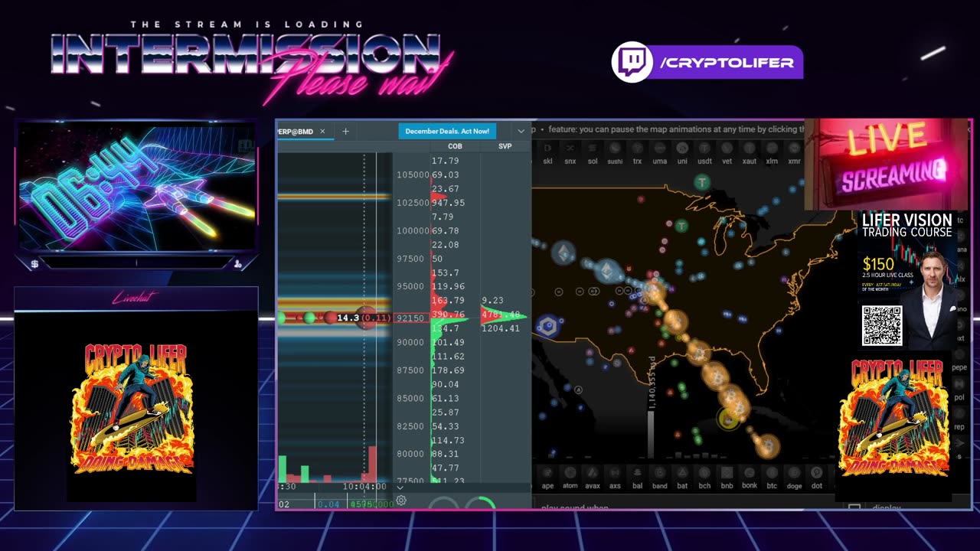Image resolution: width=980 pixels, height=551 pixels.
Task: Click the 10:04:00 time label
Action: (x=364, y=487)
